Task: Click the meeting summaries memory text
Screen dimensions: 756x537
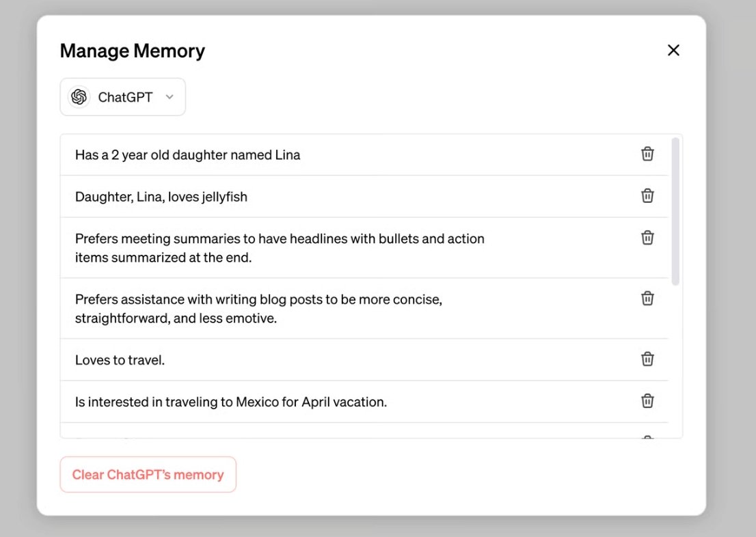Action: [280, 248]
